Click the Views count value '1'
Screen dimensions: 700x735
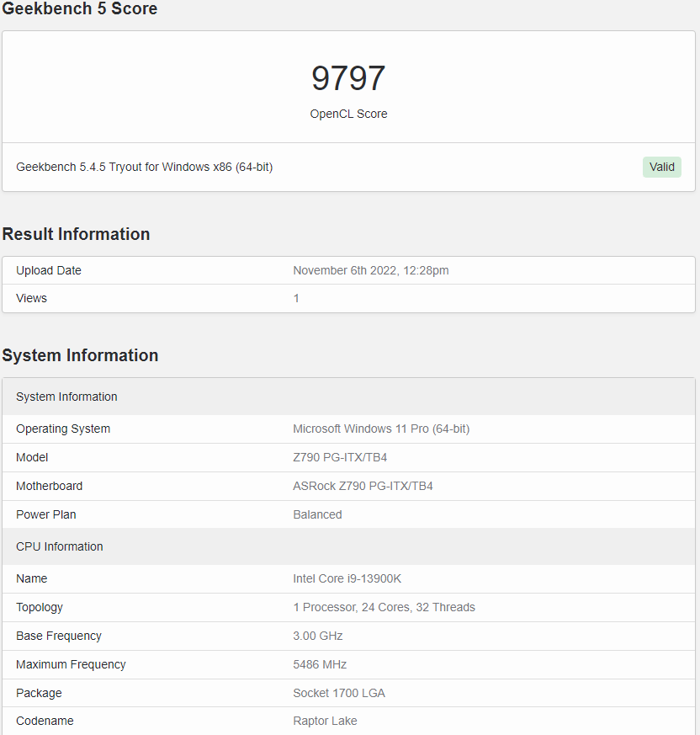tap(296, 298)
